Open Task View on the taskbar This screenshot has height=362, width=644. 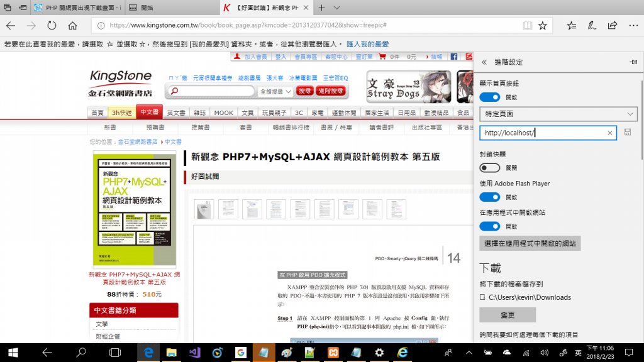coord(115,353)
